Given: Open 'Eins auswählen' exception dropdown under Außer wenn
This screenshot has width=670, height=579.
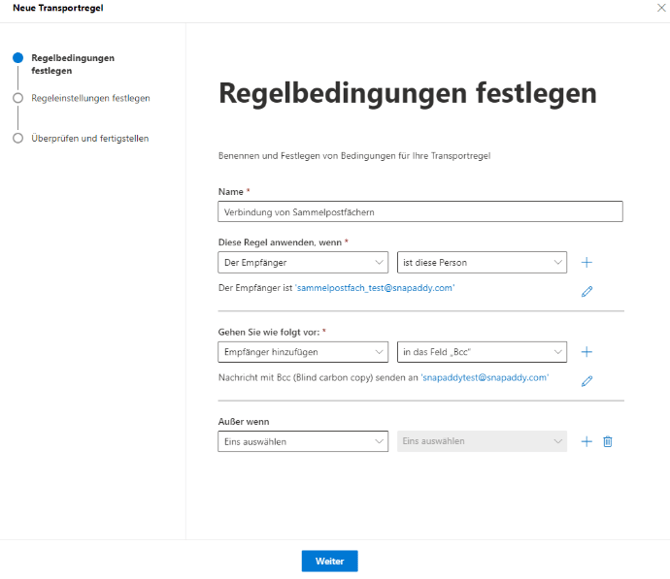Looking at the screenshot, I should point(302,441).
